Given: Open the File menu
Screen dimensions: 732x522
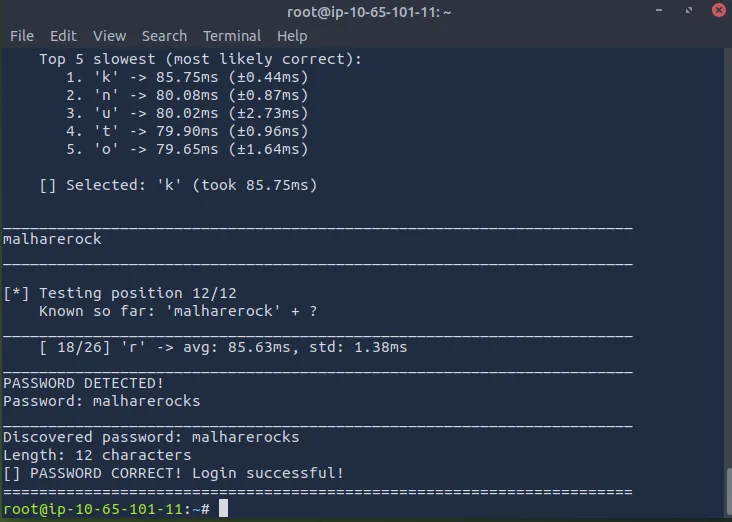Looking at the screenshot, I should (x=21, y=36).
